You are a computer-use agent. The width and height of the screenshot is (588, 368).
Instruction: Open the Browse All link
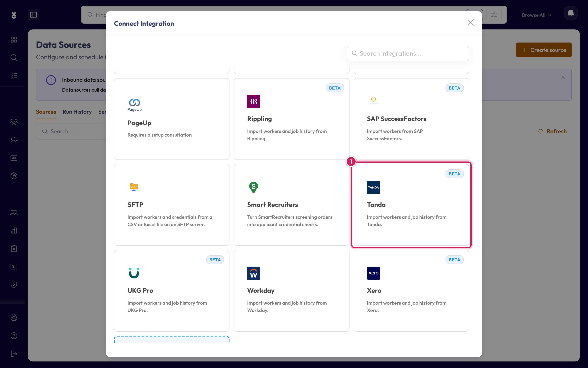tap(537, 15)
